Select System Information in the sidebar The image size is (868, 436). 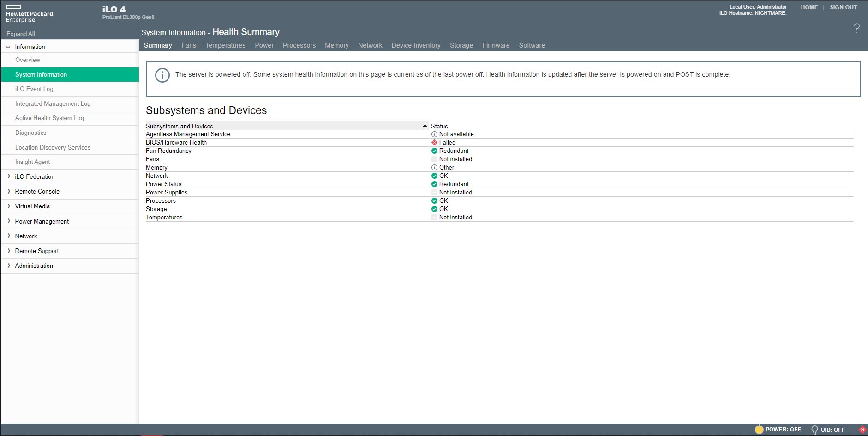[70, 75]
